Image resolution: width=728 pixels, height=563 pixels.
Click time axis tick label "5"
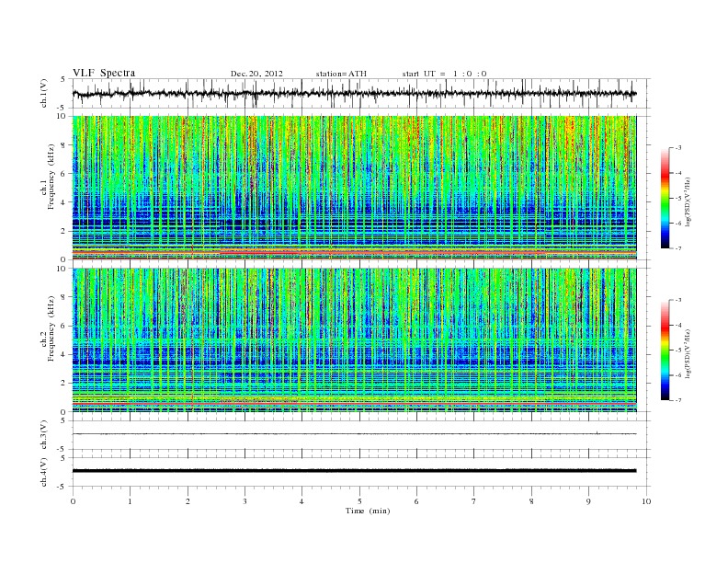359,501
